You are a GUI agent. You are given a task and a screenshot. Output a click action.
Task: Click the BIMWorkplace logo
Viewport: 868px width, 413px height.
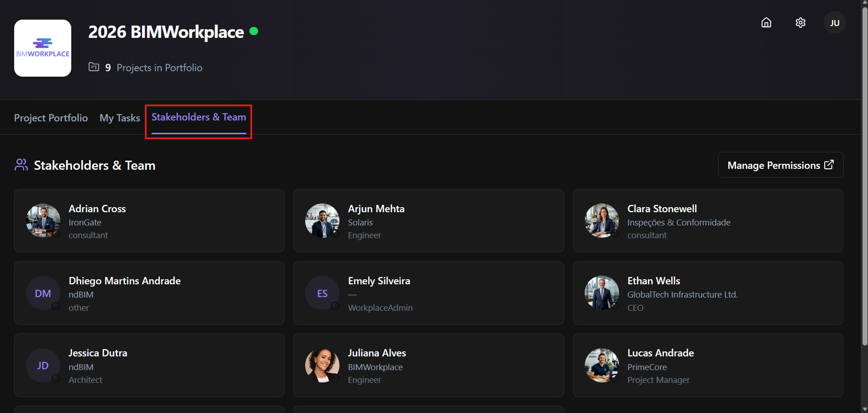(42, 48)
